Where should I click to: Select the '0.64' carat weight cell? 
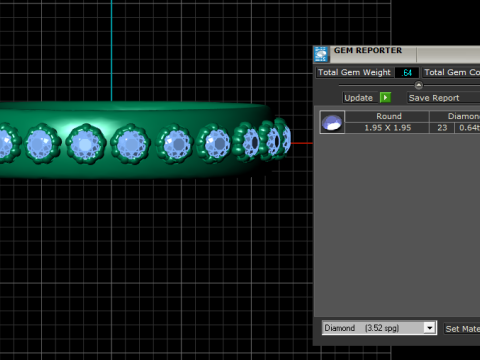(468, 128)
